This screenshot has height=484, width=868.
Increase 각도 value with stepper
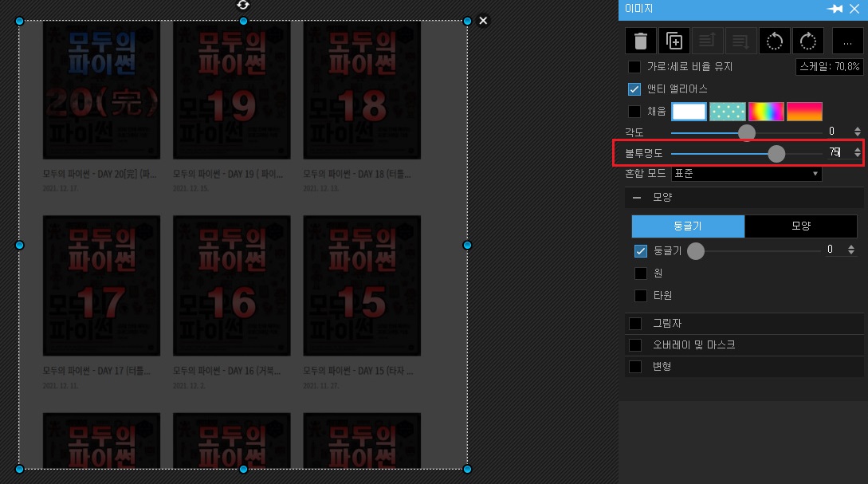tap(858, 129)
